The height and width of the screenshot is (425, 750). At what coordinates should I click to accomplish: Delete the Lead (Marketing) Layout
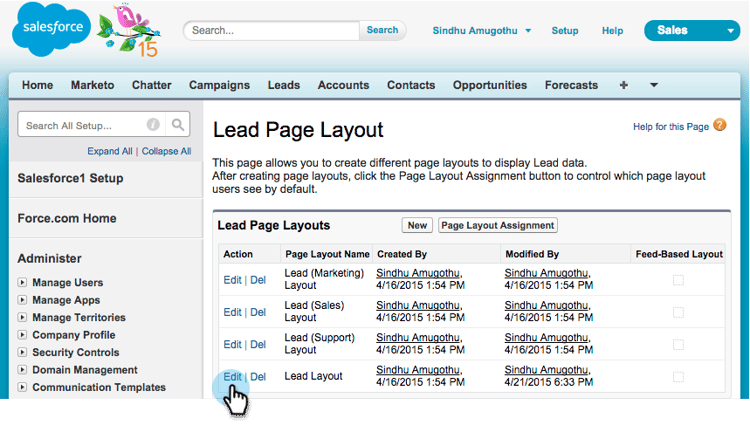(258, 280)
